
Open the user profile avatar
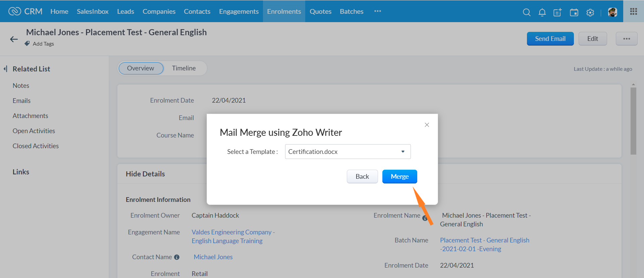[x=612, y=12]
